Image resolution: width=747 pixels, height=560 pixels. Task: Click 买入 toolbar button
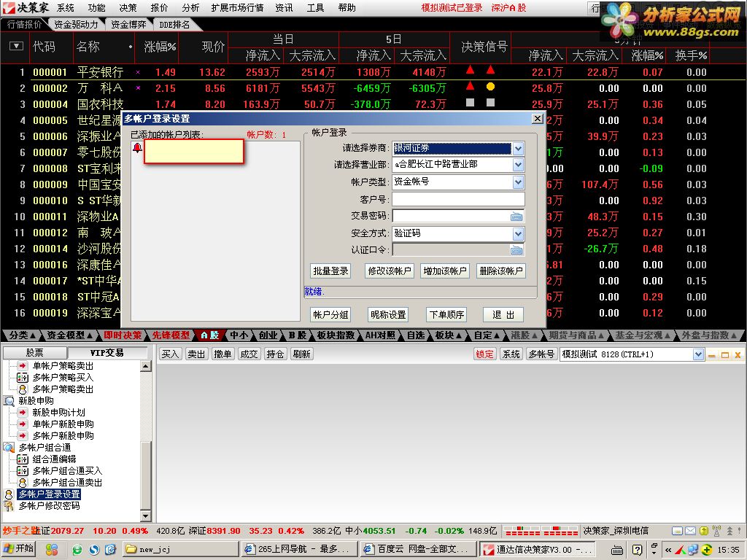point(170,354)
